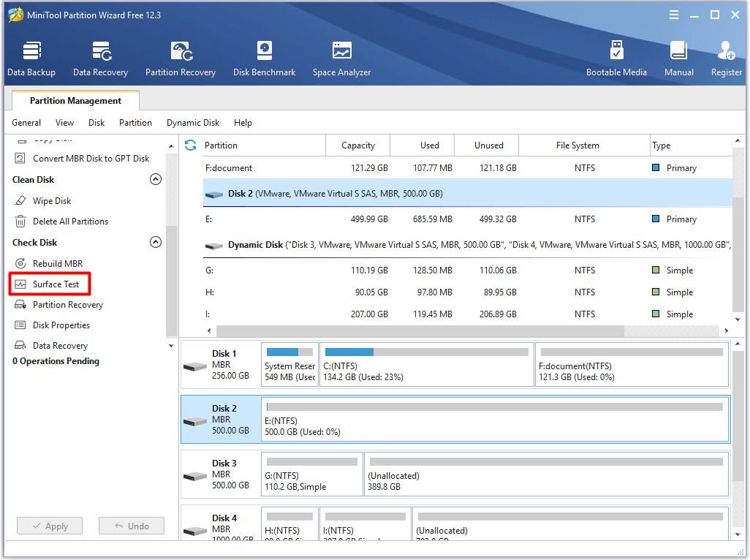Click the Rebuild MBR icon
Viewport: 750px width, 560px height.
(20, 263)
